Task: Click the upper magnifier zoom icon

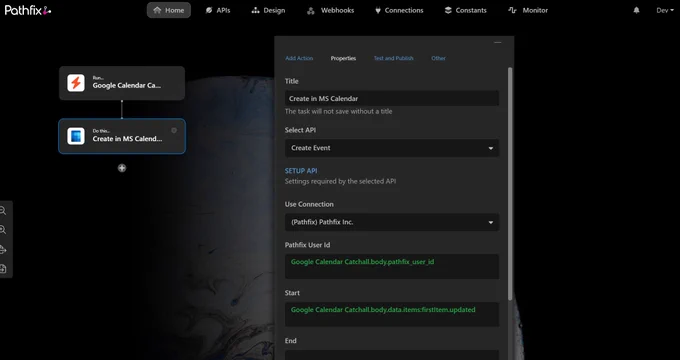Action: (3, 211)
